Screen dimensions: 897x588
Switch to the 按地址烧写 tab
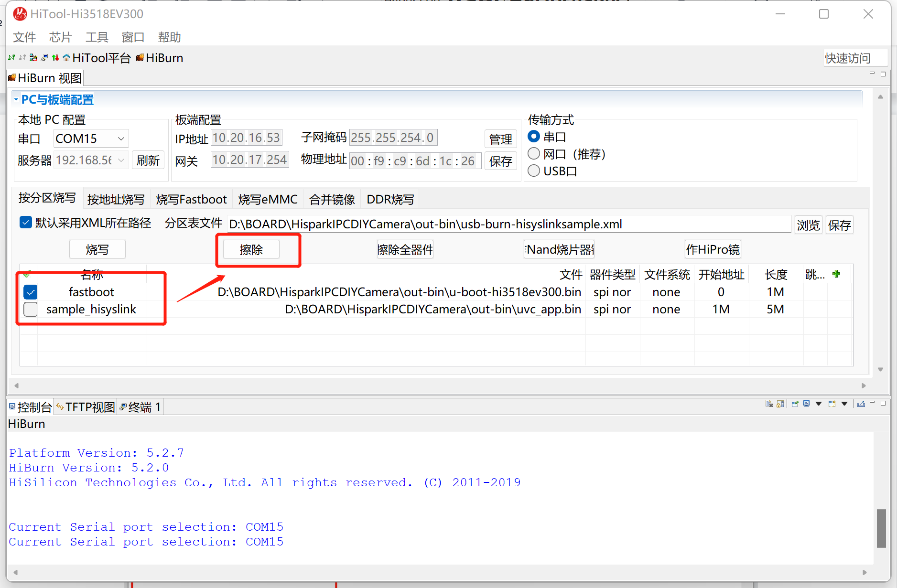[116, 199]
